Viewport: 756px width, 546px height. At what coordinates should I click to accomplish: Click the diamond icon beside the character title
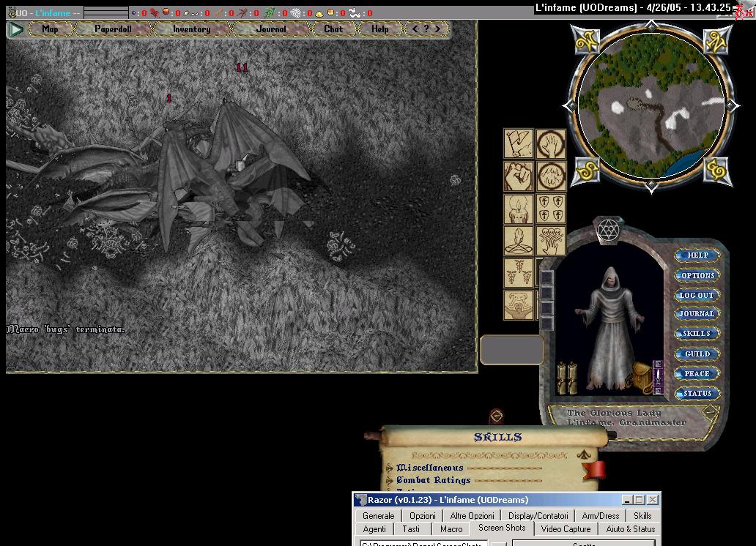click(710, 411)
